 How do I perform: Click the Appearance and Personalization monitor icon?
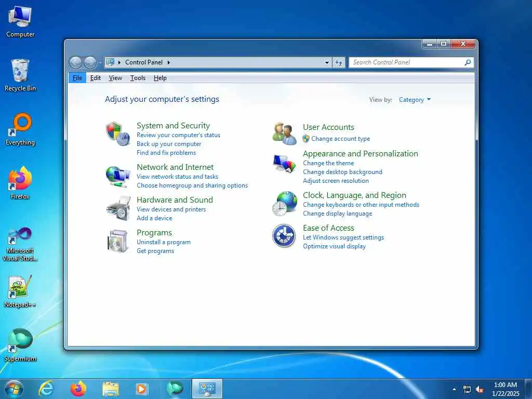284,164
